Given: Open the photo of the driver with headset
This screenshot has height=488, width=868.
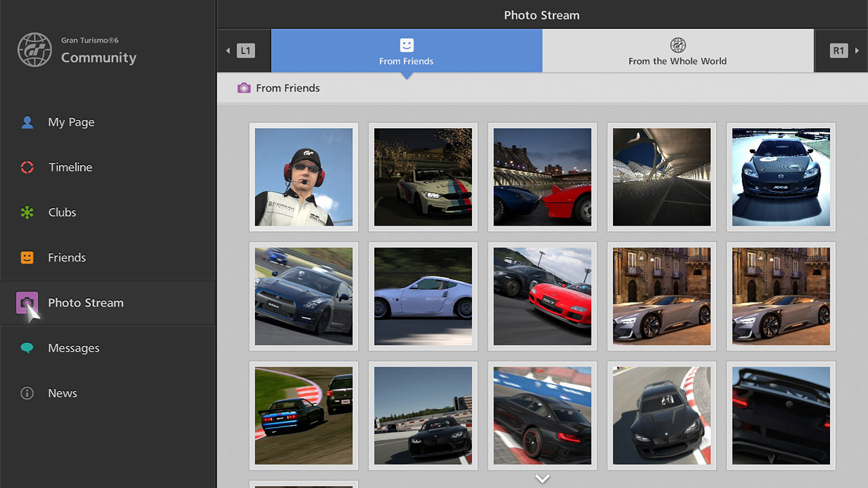Looking at the screenshot, I should coord(304,177).
